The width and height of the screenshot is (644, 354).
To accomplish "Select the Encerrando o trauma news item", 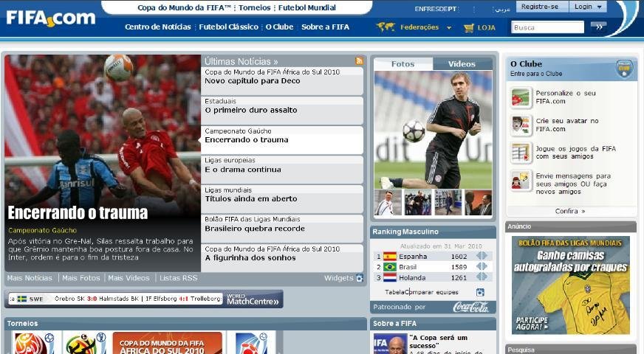I will (x=282, y=140).
